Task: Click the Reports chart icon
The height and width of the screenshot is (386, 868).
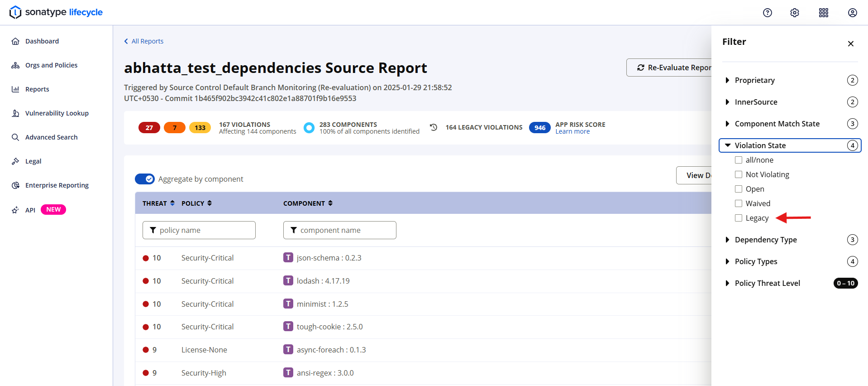Action: point(15,89)
